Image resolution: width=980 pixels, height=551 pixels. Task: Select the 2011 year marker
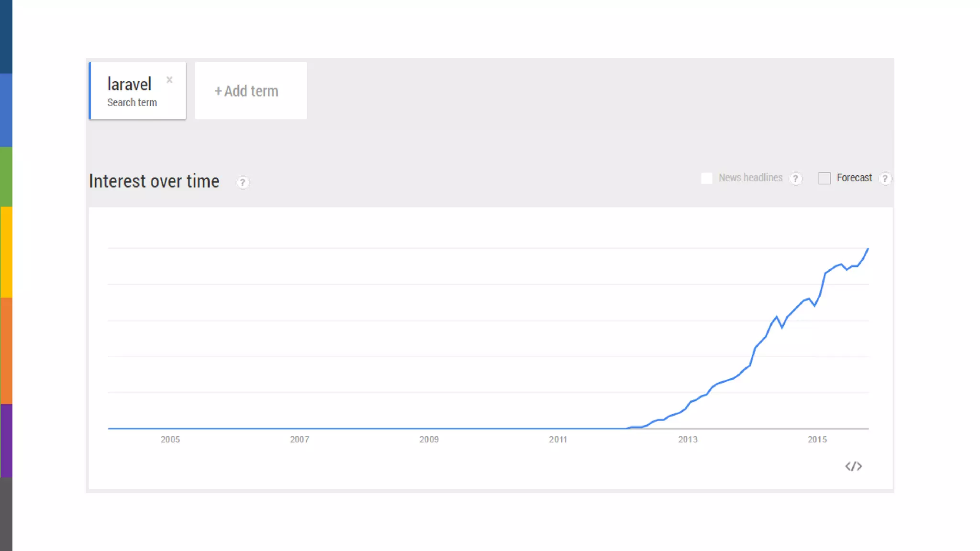point(558,440)
